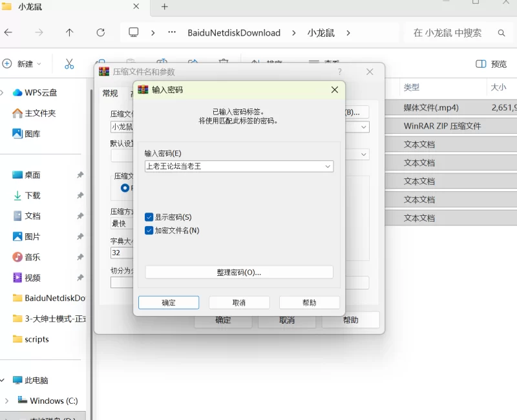Select the 媒体文件(.mp4) row
Image resolution: width=517 pixels, height=420 pixels.
[450, 108]
